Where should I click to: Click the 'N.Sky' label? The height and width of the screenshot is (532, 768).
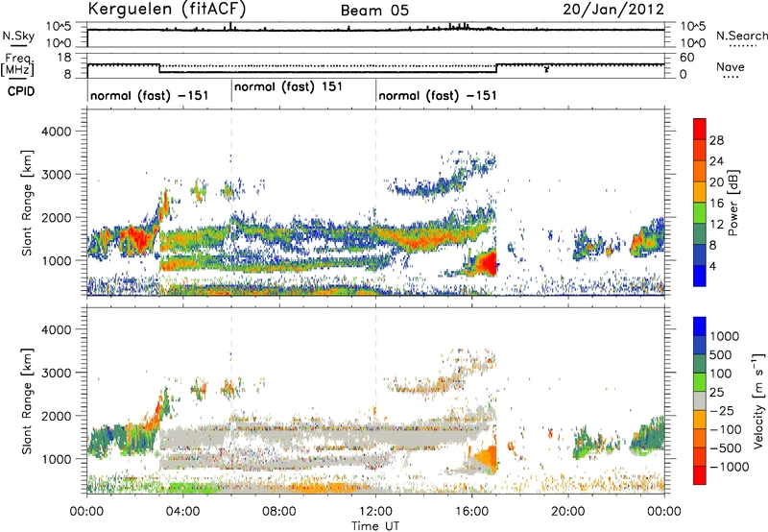pyautogui.click(x=18, y=36)
